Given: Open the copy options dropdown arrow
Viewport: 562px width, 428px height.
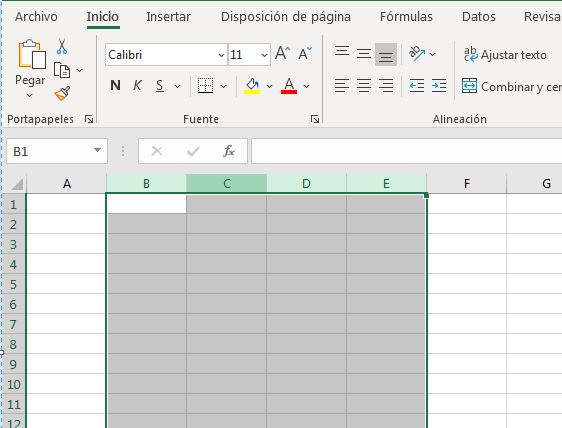Looking at the screenshot, I should tap(80, 70).
